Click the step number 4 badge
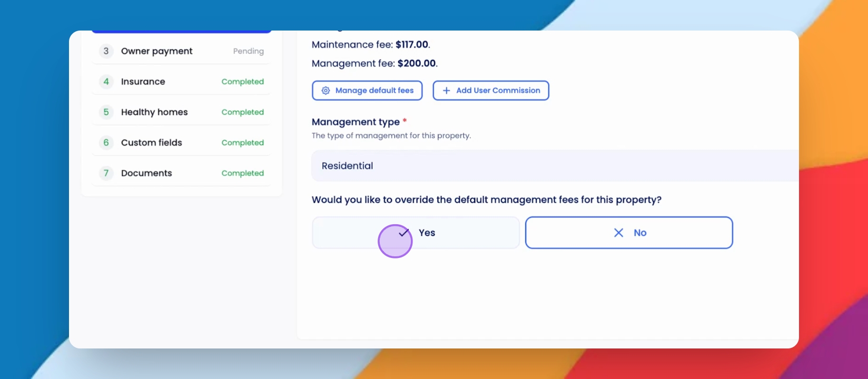Image resolution: width=868 pixels, height=379 pixels. click(106, 82)
